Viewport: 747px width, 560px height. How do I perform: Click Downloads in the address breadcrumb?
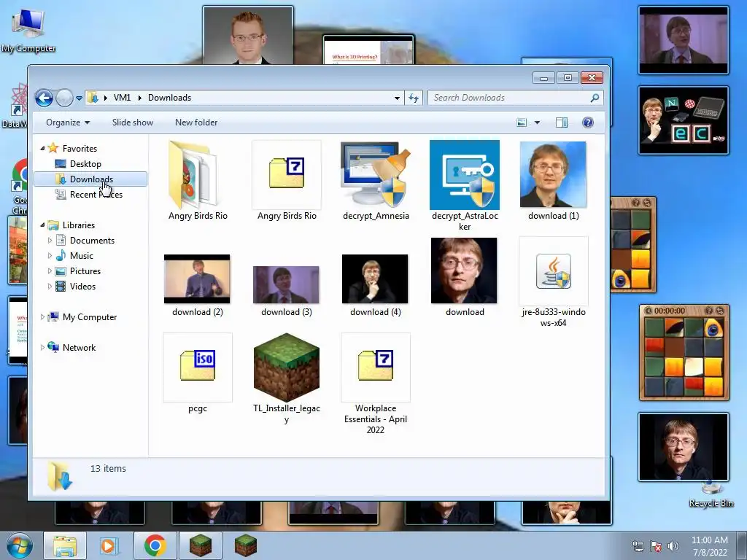[x=169, y=98]
